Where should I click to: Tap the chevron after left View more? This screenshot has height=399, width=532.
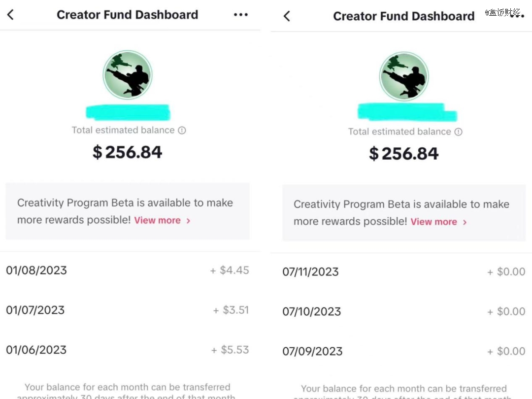(188, 221)
